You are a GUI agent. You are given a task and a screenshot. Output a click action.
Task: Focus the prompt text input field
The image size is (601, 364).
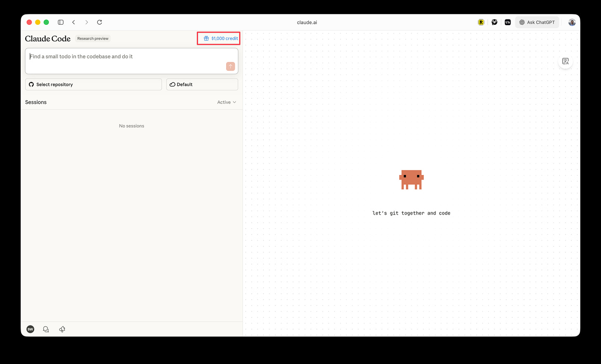pos(132,61)
